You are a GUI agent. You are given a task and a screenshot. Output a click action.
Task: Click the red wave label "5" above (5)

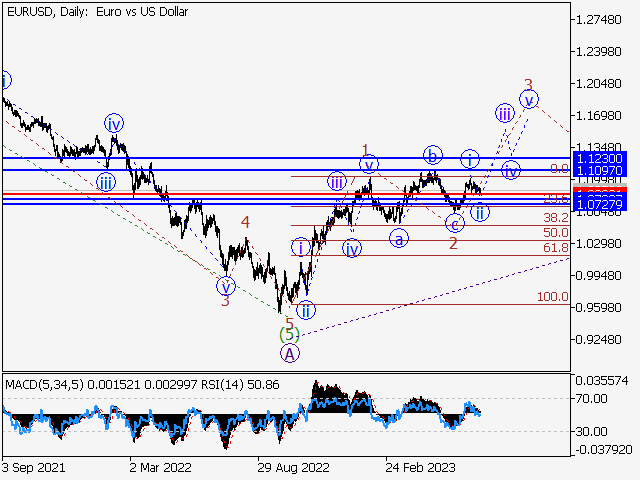[x=290, y=323]
